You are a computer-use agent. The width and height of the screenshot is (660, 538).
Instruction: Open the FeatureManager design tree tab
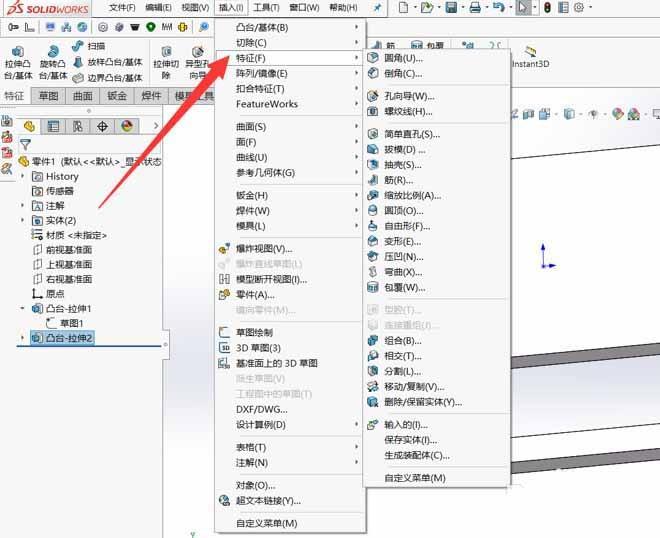click(x=29, y=126)
